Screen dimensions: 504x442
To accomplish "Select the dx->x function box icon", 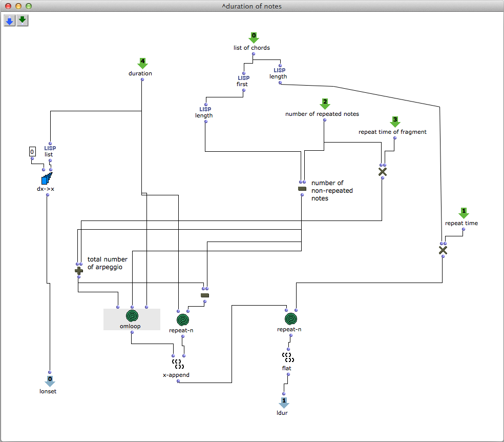I will point(47,179).
